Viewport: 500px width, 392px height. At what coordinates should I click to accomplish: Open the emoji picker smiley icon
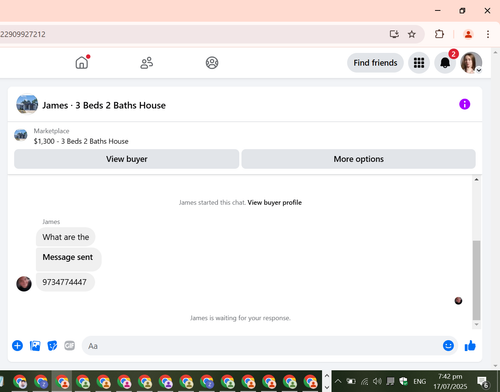(x=448, y=346)
